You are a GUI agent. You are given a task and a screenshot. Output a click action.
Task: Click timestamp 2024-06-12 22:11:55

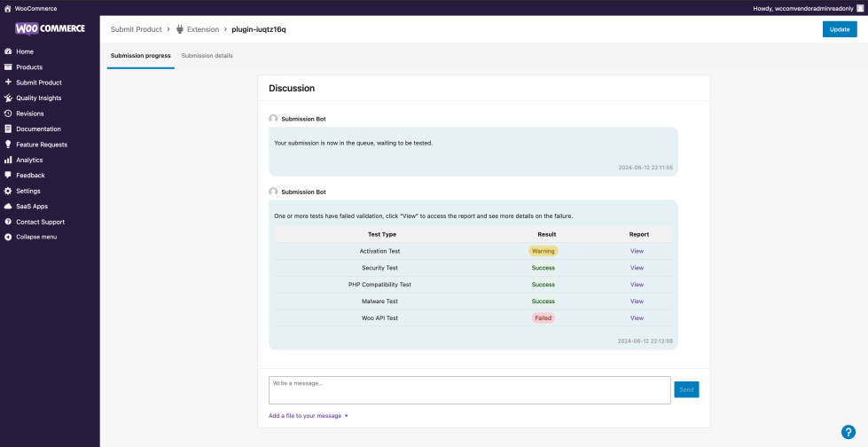(645, 167)
